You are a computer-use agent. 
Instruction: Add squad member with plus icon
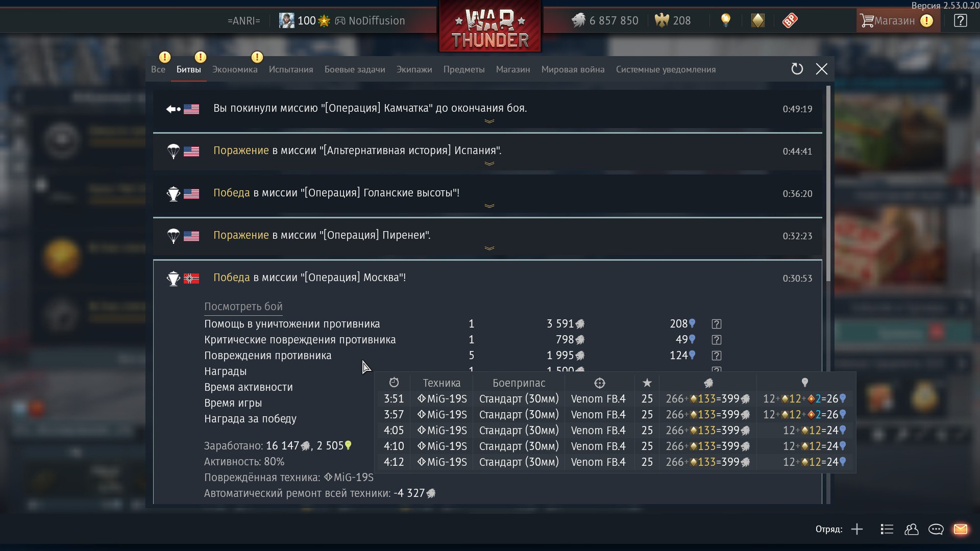857,529
